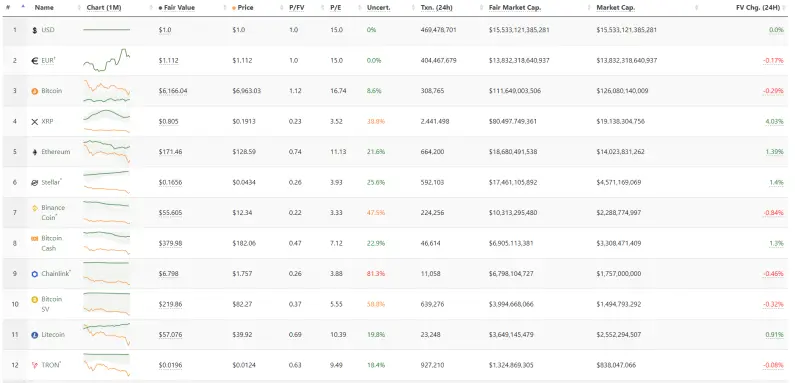The width and height of the screenshot is (795, 383).
Task: Sort by the P/E column header
Action: pyautogui.click(x=336, y=8)
